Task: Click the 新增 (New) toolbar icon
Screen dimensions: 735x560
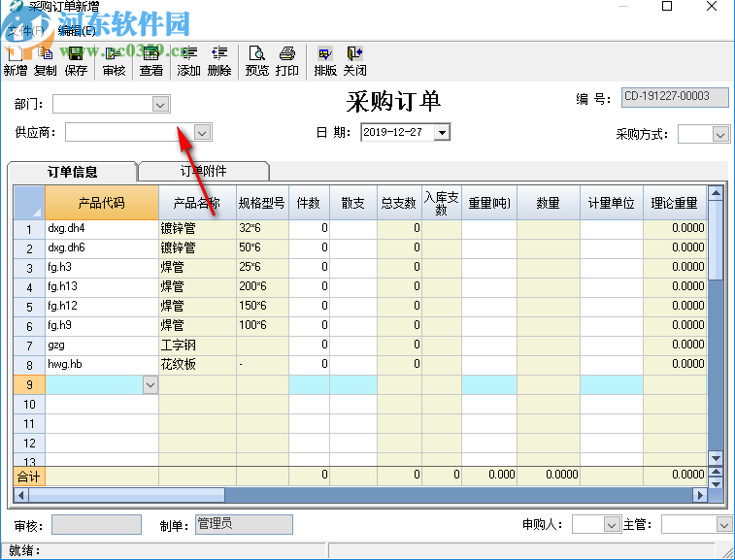Action: point(15,61)
